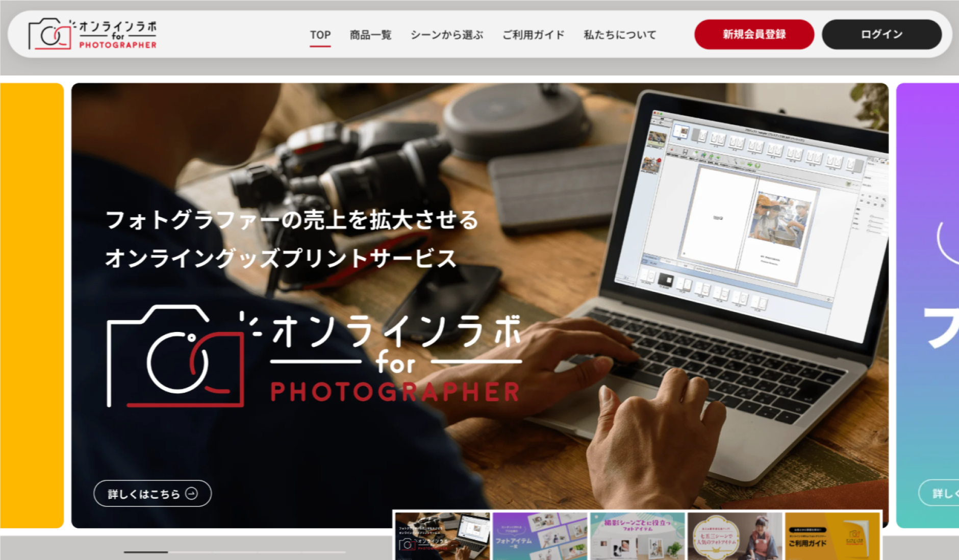Click the arrow icon in 詳しくはこちら button
The width and height of the screenshot is (959, 560).
pos(191,494)
